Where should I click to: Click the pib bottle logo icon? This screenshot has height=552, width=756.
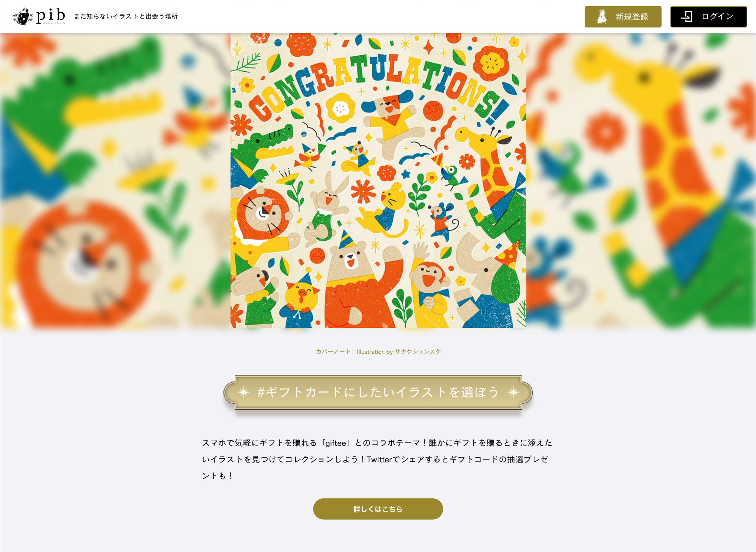23,16
